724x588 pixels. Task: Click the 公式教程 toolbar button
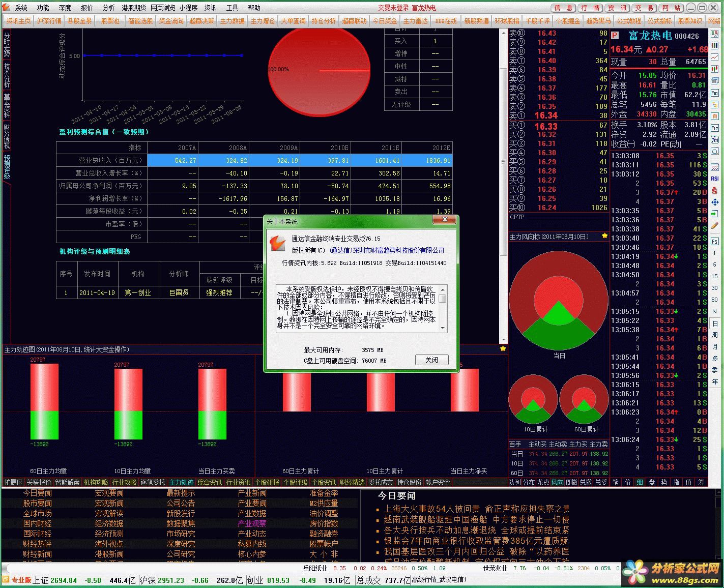(629, 21)
